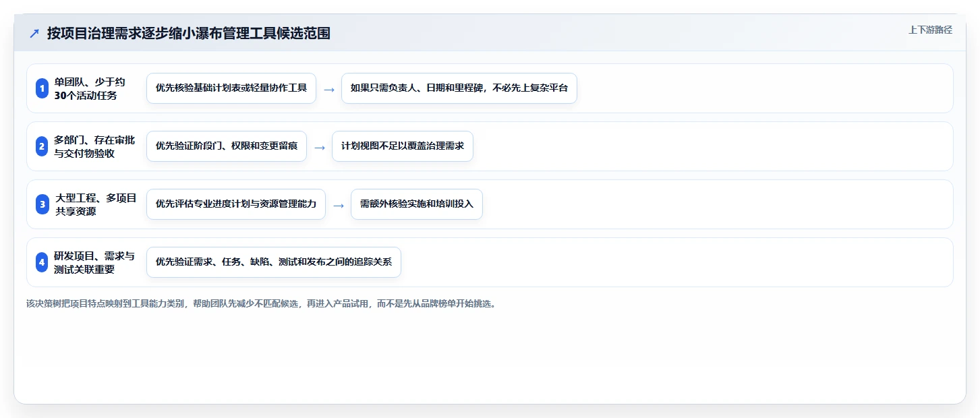The width and height of the screenshot is (980, 418).
Task: Click the box 计划视图不足以覆盖治理需求
Action: click(403, 146)
